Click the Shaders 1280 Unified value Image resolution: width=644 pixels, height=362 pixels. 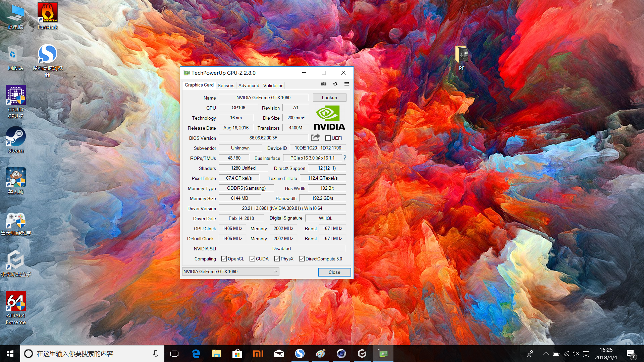click(x=243, y=168)
